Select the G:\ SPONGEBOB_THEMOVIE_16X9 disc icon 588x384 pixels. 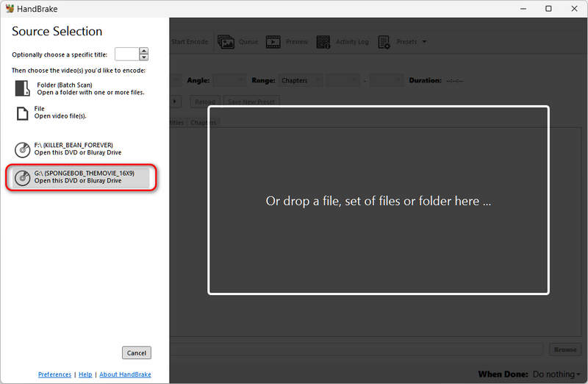pos(23,177)
